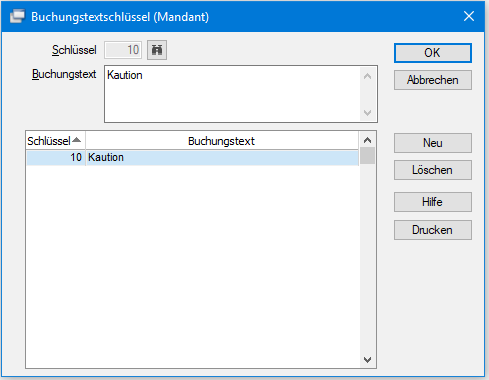Screen dimensions: 489x380
Task: Delete the entry using Löschen
Action: pyautogui.click(x=433, y=170)
